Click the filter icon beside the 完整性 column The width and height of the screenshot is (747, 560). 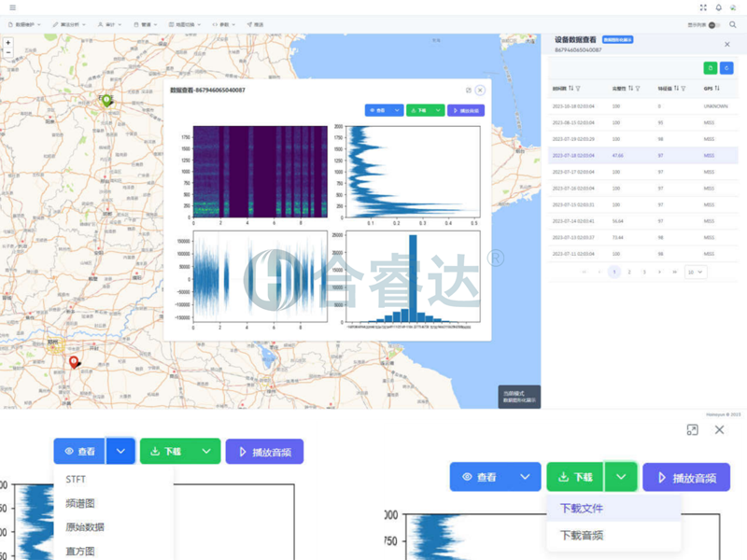click(x=638, y=89)
